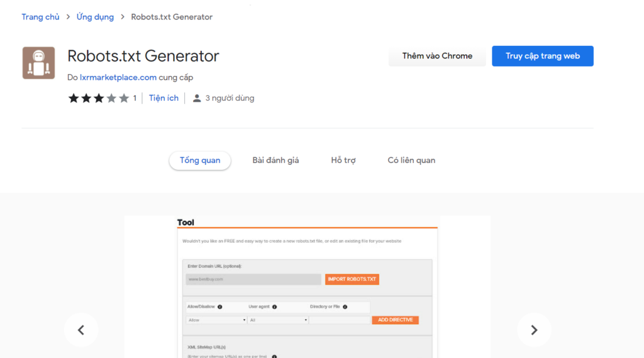Go to the previous screenshot with the left arrow
The width and height of the screenshot is (644, 358).
point(81,330)
